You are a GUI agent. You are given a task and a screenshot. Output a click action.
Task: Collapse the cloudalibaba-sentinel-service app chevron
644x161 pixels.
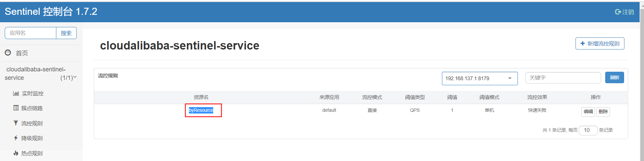(75, 77)
